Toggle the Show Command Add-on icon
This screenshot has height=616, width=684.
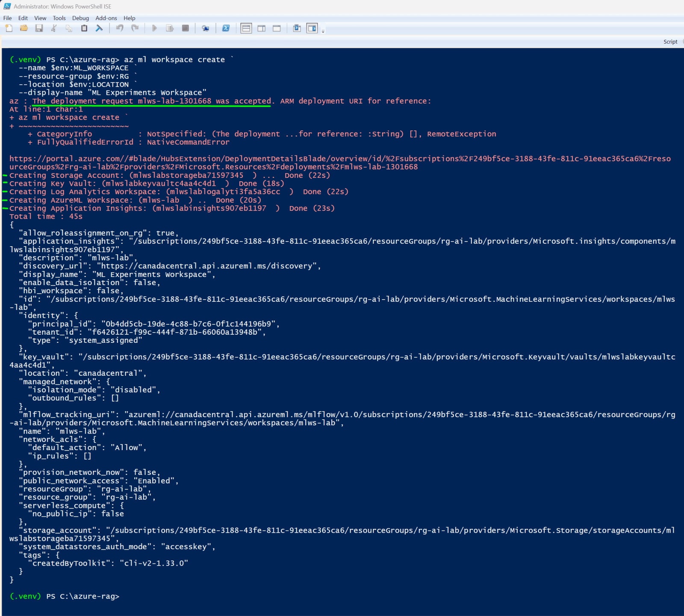(x=313, y=28)
